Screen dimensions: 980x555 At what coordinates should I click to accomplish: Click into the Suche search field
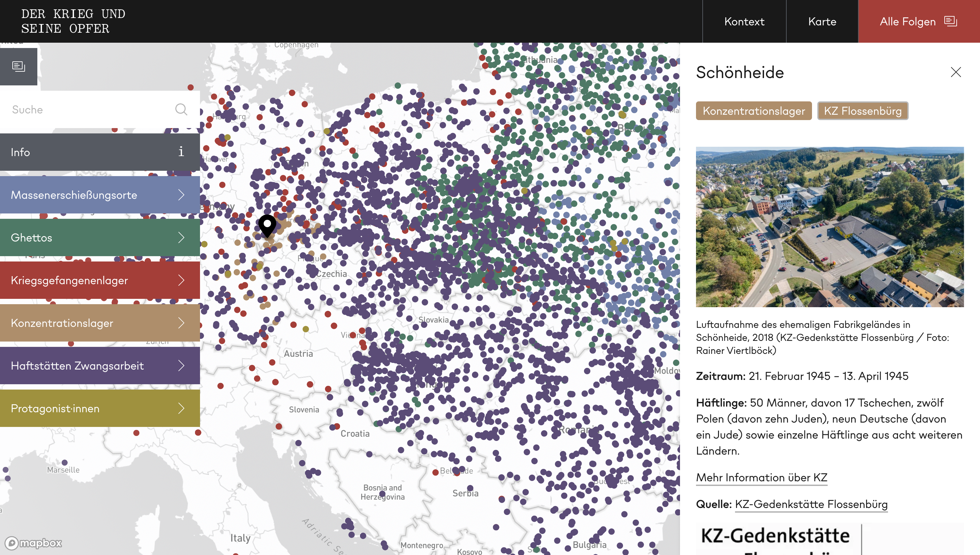(88, 110)
